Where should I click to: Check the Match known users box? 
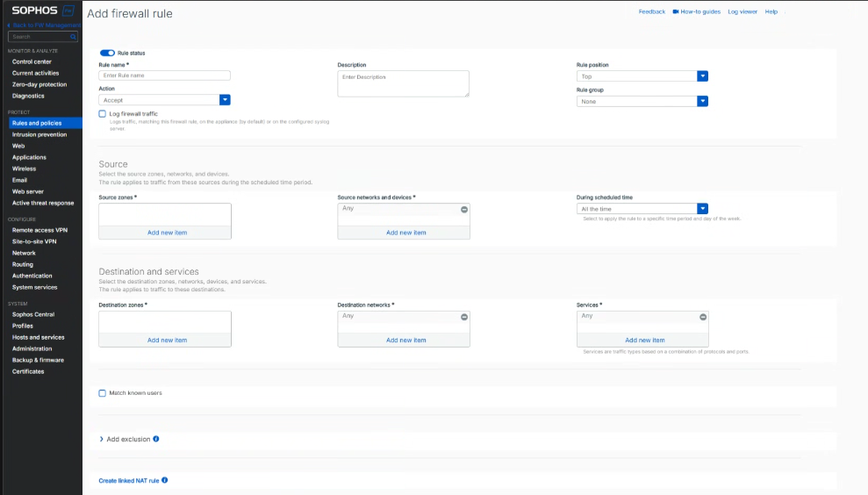(x=103, y=393)
